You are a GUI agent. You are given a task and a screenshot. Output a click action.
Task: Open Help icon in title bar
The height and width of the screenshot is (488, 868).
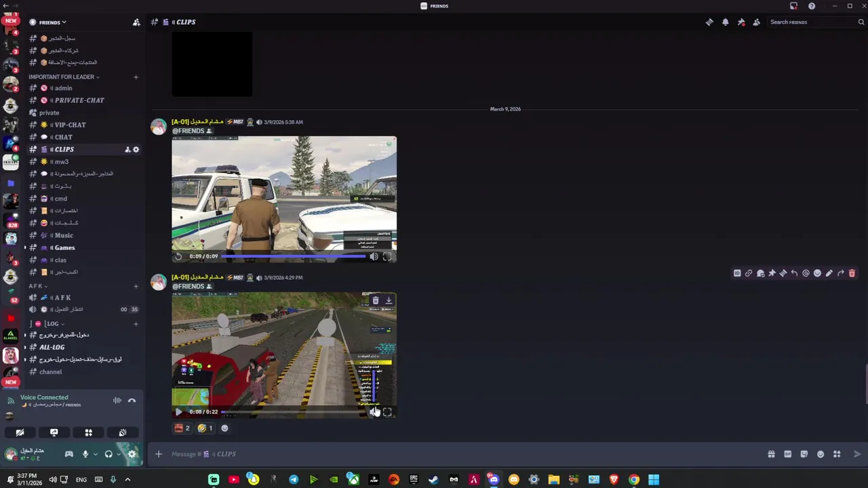tap(812, 6)
